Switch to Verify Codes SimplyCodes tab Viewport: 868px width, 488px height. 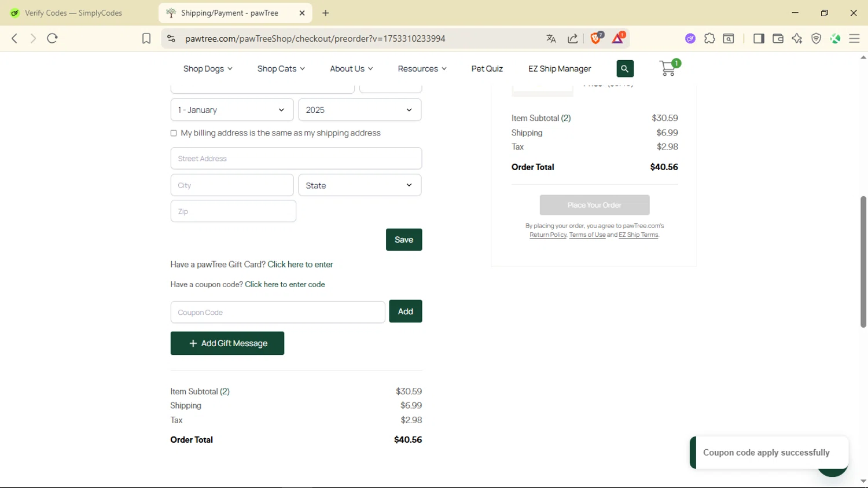point(73,13)
